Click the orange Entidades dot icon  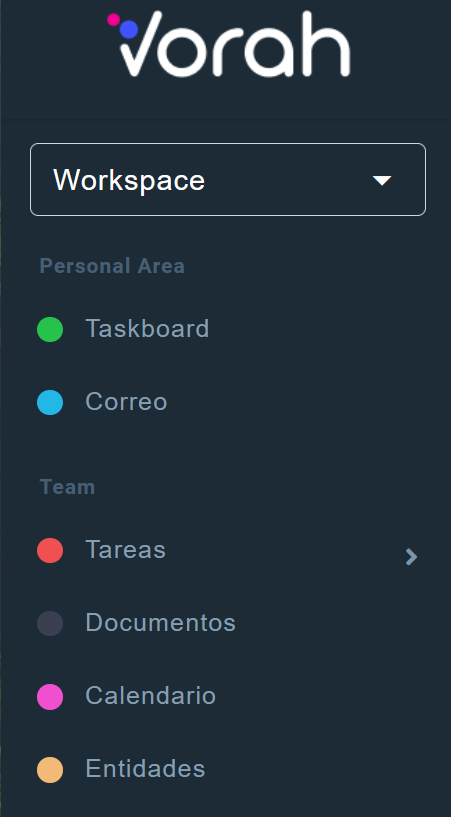coord(50,770)
